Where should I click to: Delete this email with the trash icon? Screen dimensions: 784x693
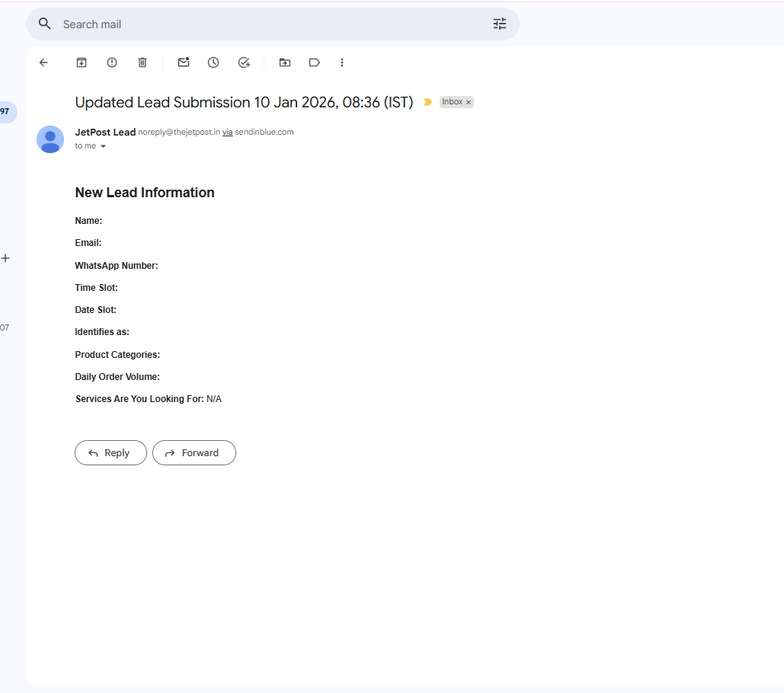pos(142,62)
